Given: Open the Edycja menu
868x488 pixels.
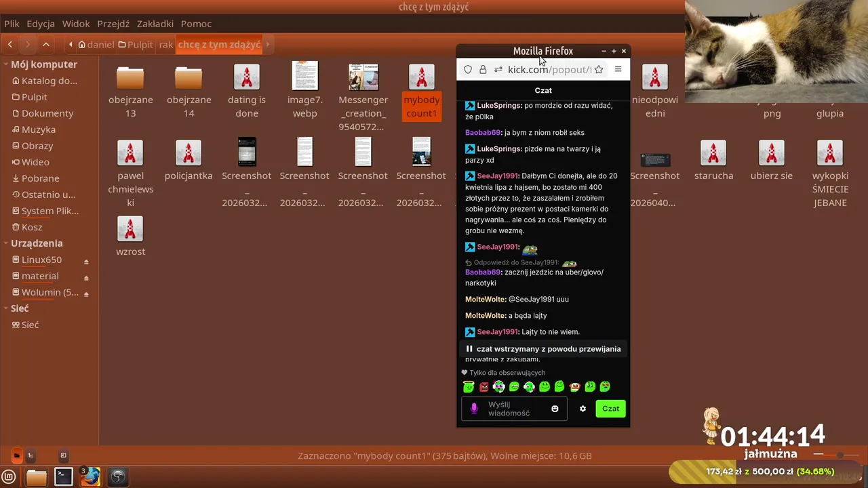Looking at the screenshot, I should tap(41, 24).
